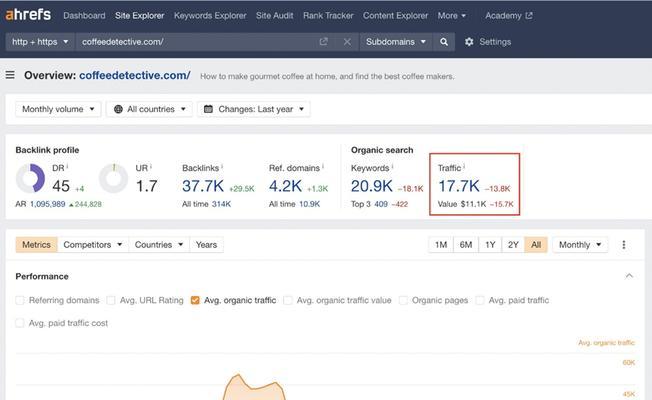Click the globe icon in All countries

(x=118, y=109)
